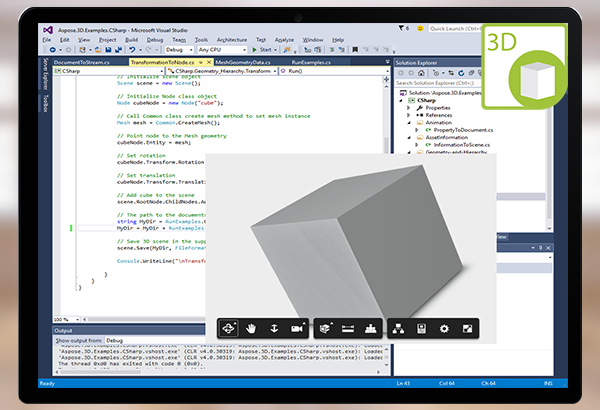Image resolution: width=600 pixels, height=410 pixels.
Task: Open viewer settings gear icon
Action: [443, 328]
